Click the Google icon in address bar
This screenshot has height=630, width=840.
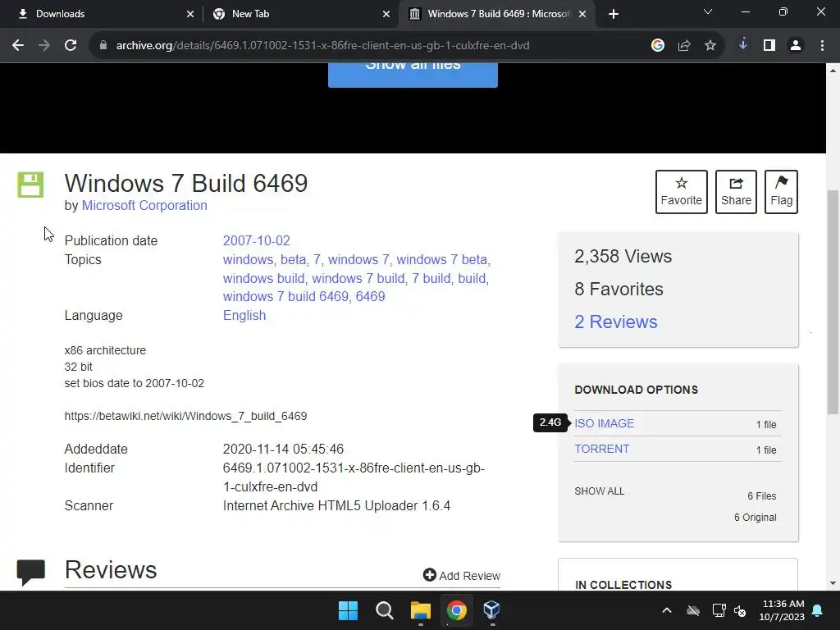tap(657, 46)
